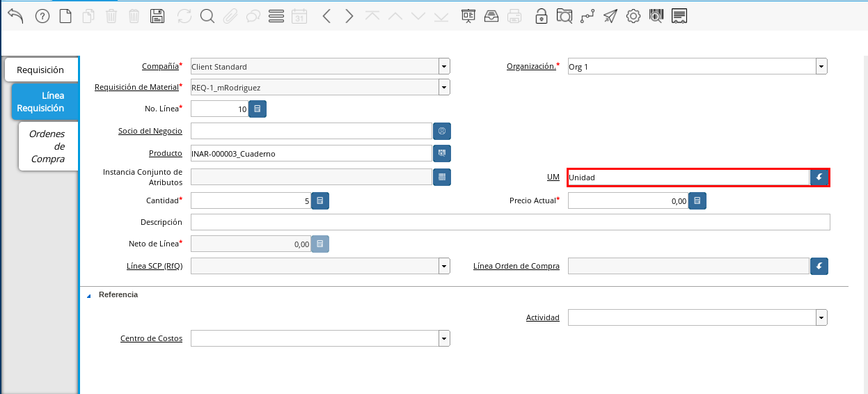Viewport: 868px width, 394px height.
Task: Open the report presentation icon
Action: (x=468, y=17)
